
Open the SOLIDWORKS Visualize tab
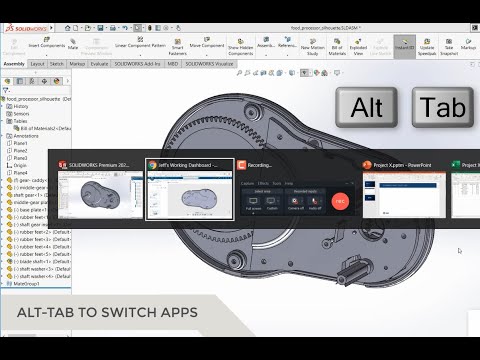click(209, 64)
